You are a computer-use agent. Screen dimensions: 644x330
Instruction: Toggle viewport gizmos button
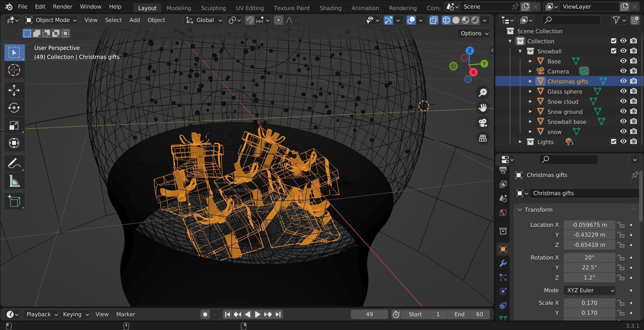point(388,20)
